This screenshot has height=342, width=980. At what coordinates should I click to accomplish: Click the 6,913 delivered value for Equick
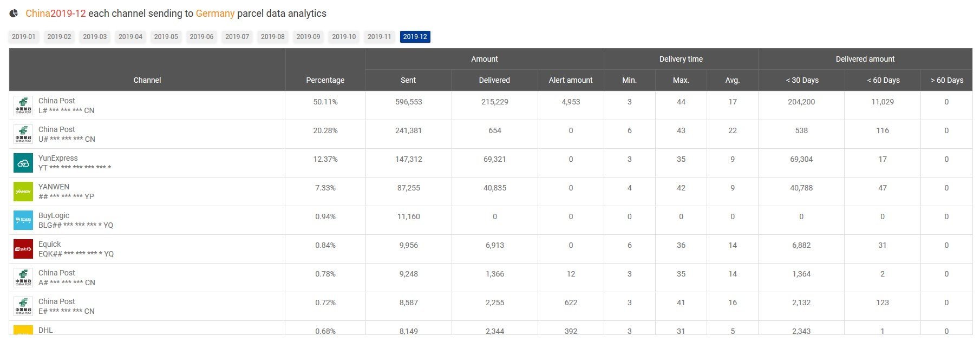(x=495, y=245)
